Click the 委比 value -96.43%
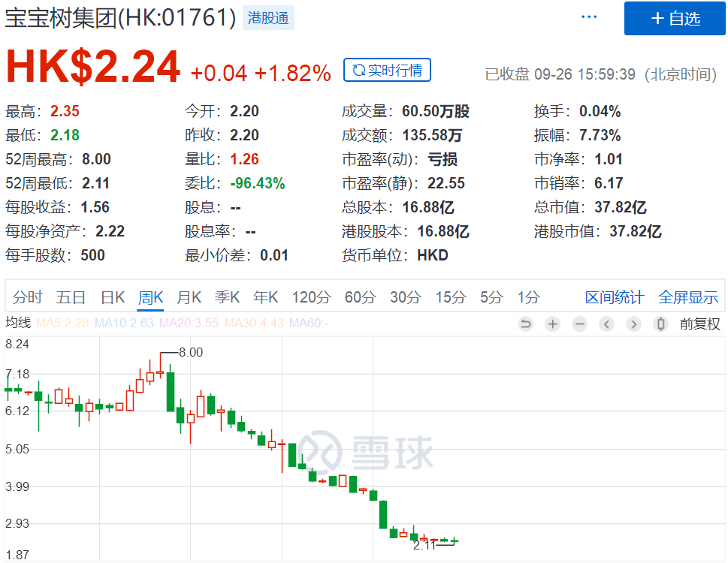 [x=257, y=184]
